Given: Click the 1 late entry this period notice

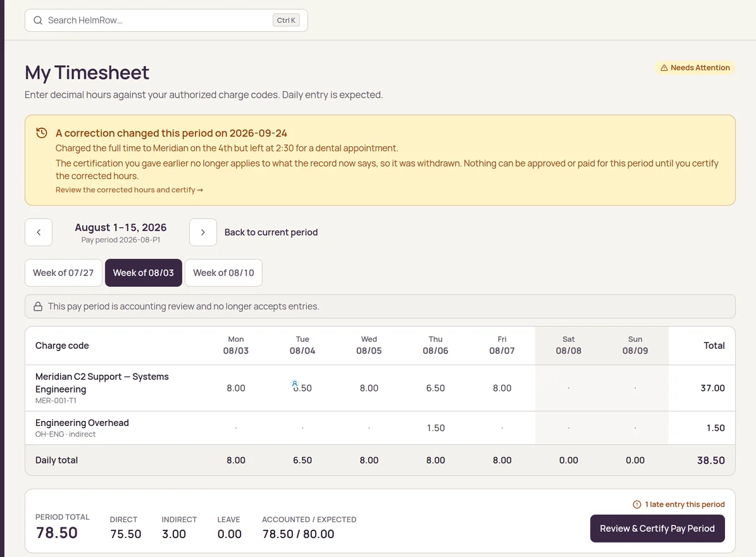Looking at the screenshot, I should tap(679, 504).
